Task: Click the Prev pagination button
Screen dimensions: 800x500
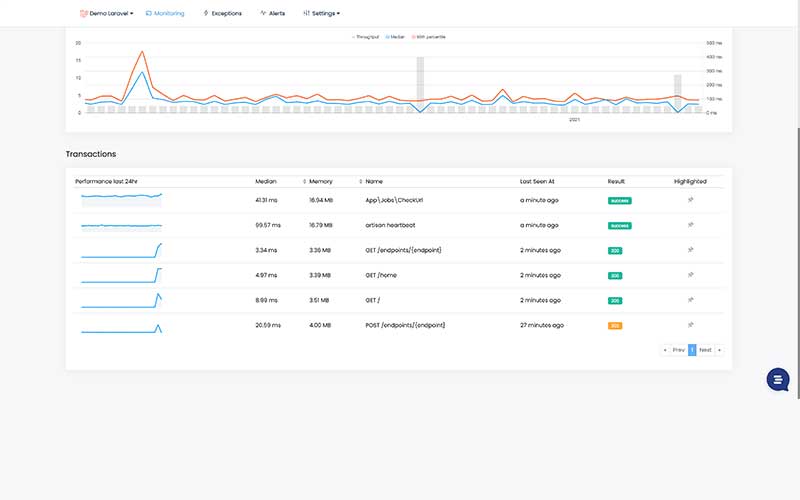Action: 678,350
